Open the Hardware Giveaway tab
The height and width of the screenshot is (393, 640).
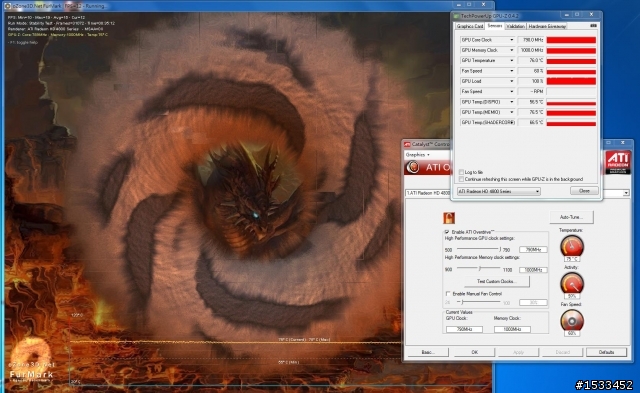(547, 26)
